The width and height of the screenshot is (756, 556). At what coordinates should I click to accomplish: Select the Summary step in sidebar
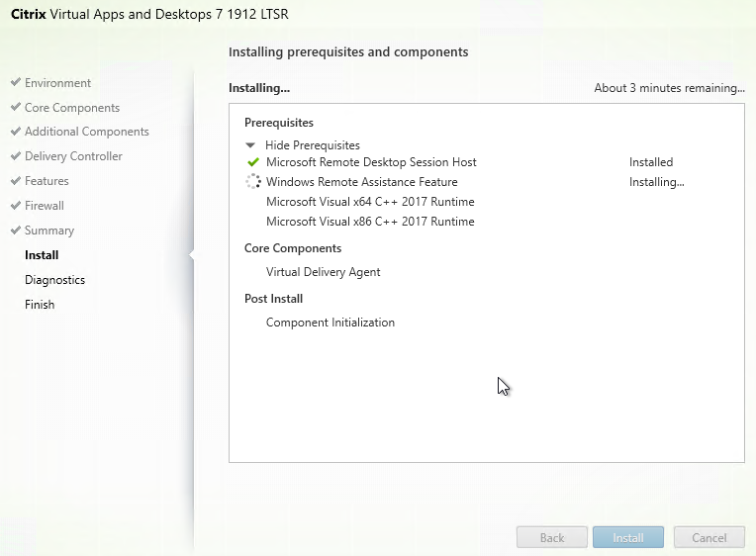coord(49,231)
